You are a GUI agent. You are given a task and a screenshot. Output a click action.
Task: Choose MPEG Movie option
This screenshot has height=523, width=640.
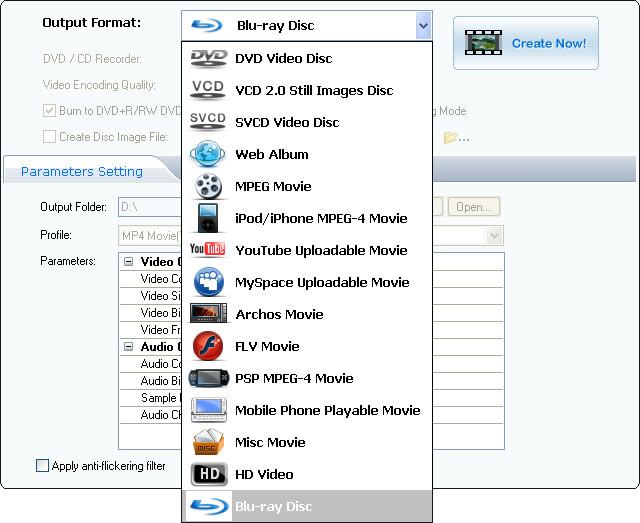coord(307,186)
